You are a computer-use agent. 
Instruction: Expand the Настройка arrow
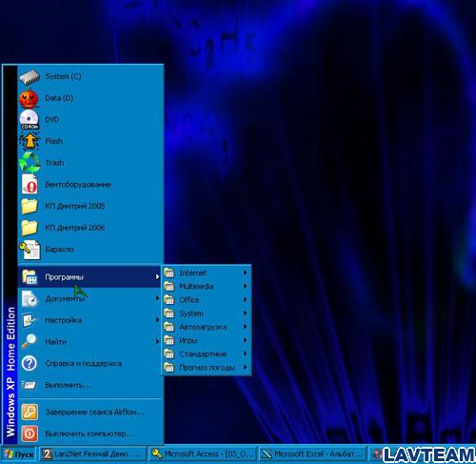click(x=157, y=320)
